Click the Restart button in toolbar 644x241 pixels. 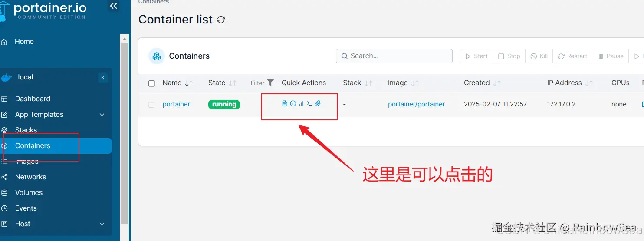click(572, 56)
